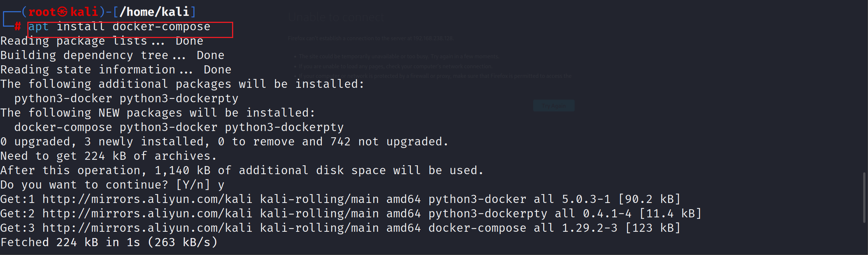
Task: Click 'python3-dockerpty' in additional packages line
Action: pos(179,99)
